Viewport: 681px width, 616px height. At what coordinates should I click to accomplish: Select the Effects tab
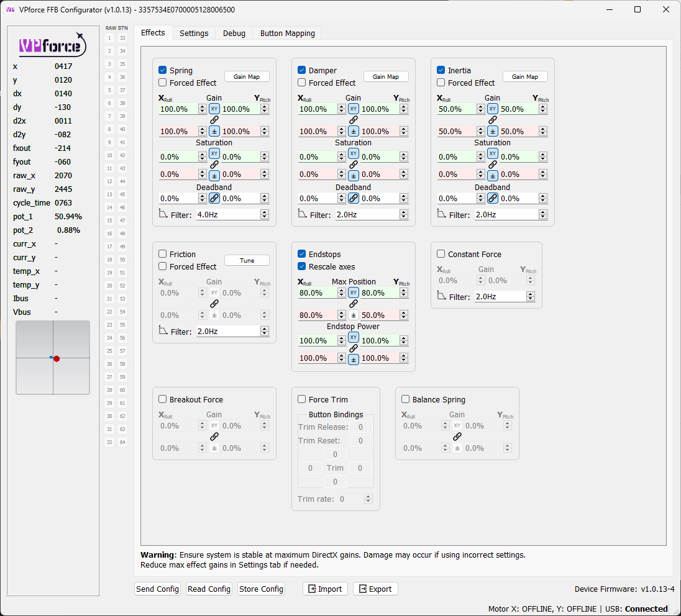click(x=153, y=33)
